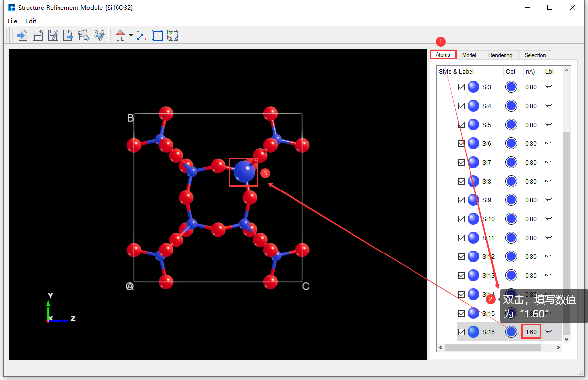The image size is (588, 380).
Task: Export an image using the picture icon
Action: click(x=83, y=35)
